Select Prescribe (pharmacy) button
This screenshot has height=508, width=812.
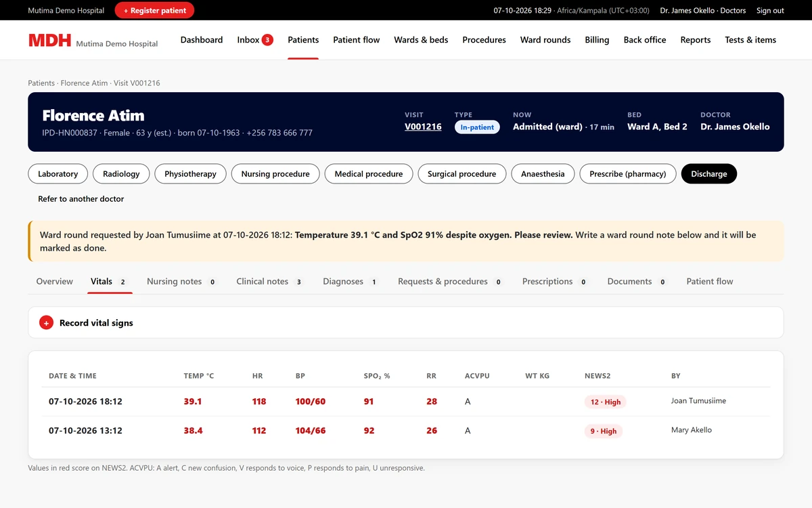(x=628, y=174)
